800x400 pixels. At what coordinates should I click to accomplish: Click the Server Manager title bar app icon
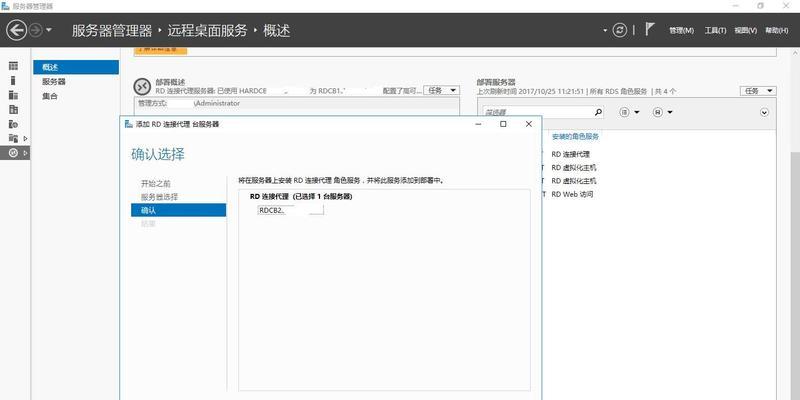click(x=5, y=6)
